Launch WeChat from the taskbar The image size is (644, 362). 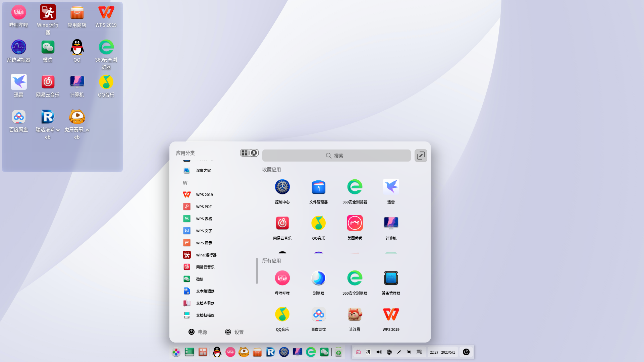[324, 352]
